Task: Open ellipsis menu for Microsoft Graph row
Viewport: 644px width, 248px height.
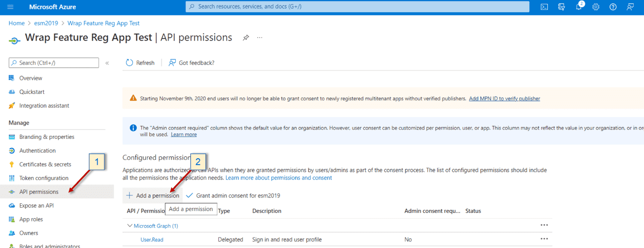Action: coord(544,225)
